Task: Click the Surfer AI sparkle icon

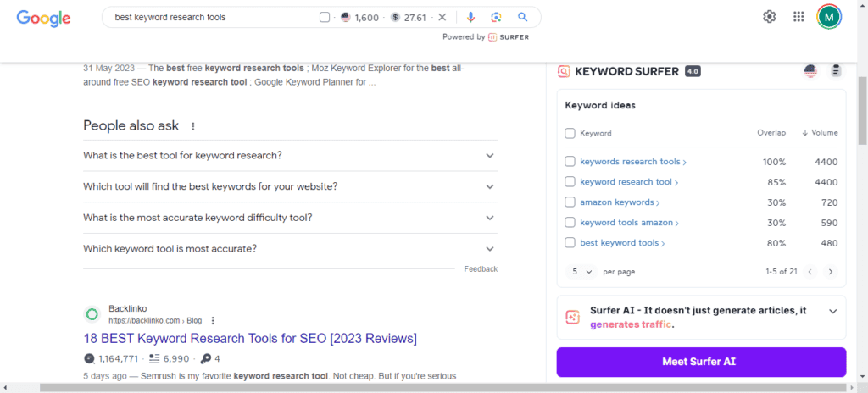Action: point(572,317)
